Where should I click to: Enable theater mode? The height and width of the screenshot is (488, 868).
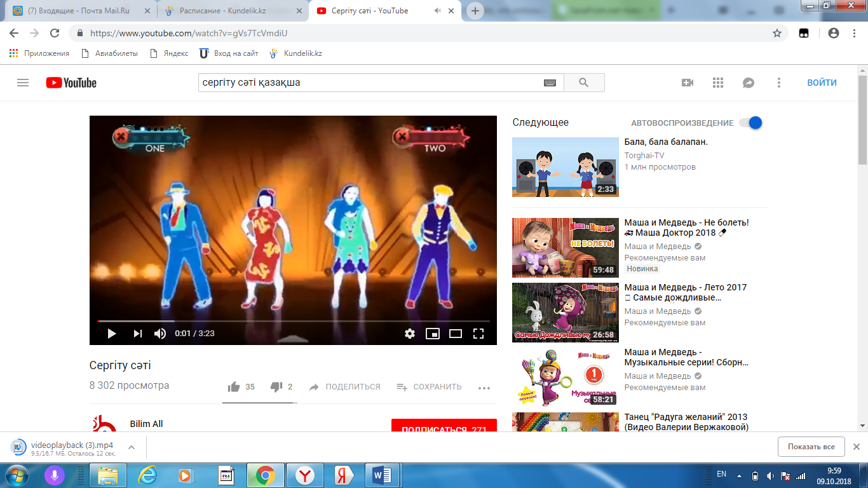(x=456, y=334)
